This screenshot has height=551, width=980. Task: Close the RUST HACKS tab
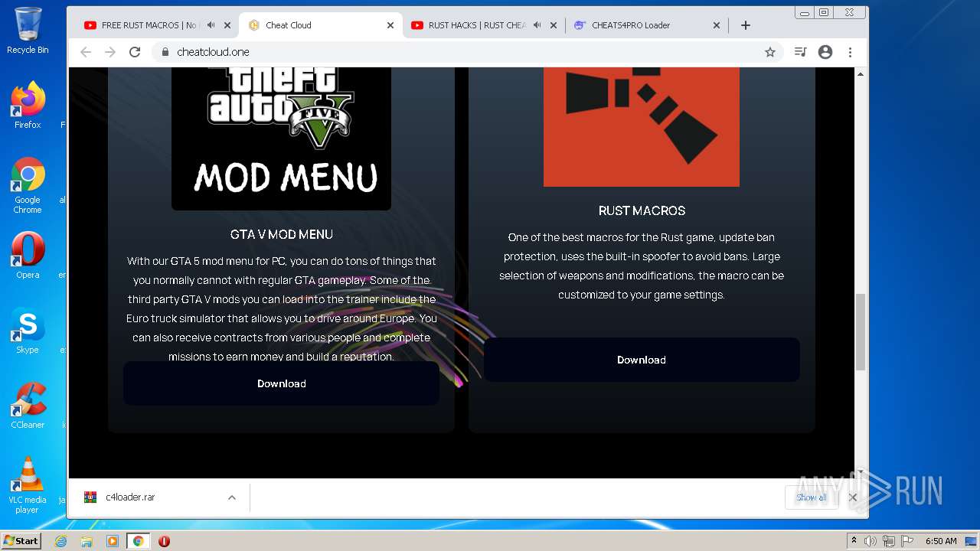point(553,25)
